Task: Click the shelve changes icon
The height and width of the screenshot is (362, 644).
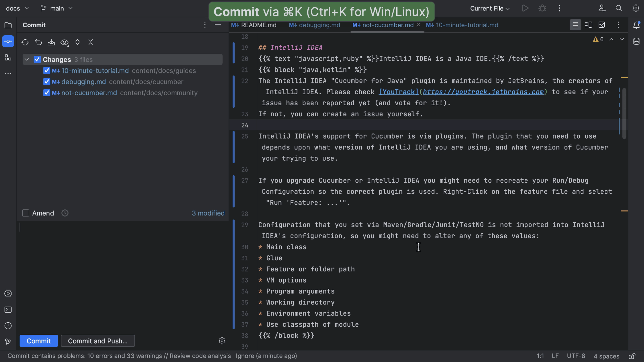Action: [52, 42]
